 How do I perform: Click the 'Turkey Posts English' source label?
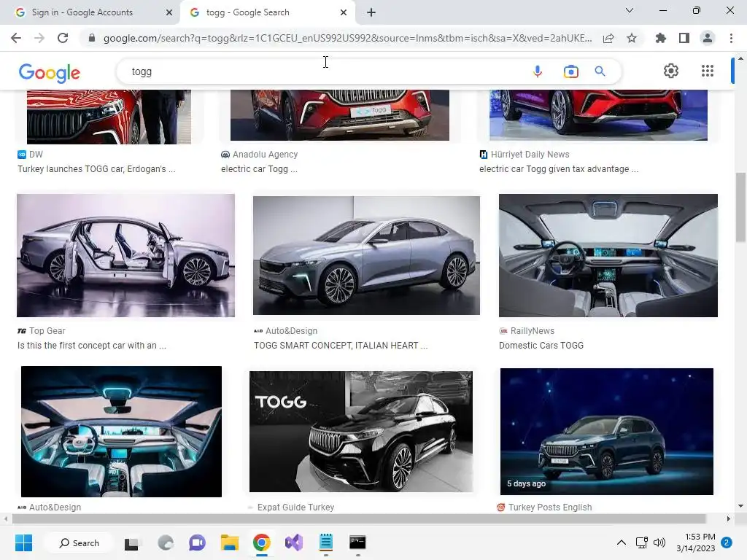tap(550, 507)
